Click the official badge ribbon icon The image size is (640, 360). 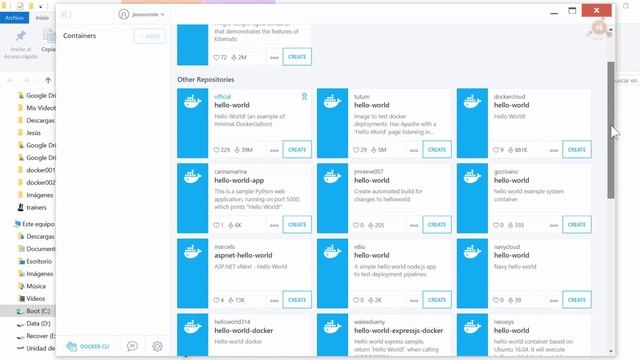tap(304, 97)
